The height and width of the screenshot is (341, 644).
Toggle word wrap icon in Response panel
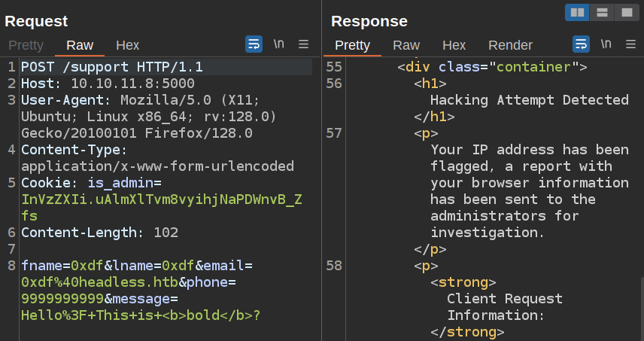pyautogui.click(x=582, y=44)
